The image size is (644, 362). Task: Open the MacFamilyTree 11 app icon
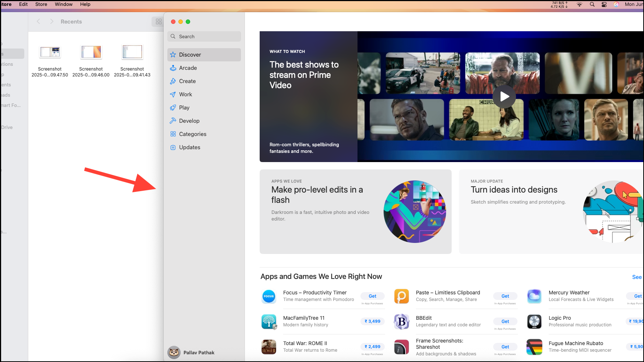tap(269, 322)
